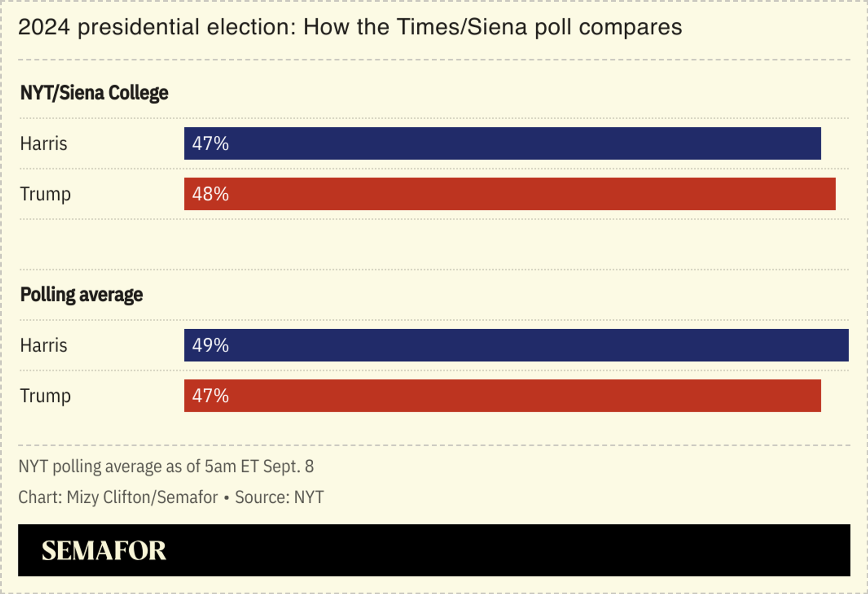Click the Trump 47% polling average bar
Image resolution: width=868 pixels, height=594 pixels.
pos(502,396)
